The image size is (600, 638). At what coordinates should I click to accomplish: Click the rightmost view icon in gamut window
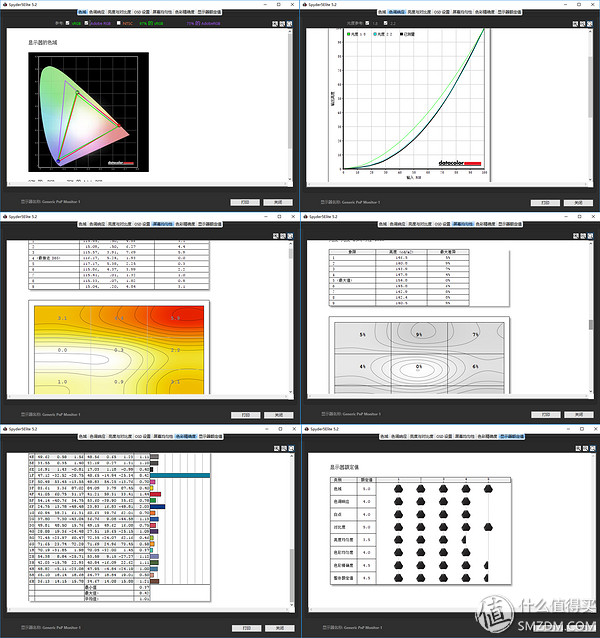(289, 24)
